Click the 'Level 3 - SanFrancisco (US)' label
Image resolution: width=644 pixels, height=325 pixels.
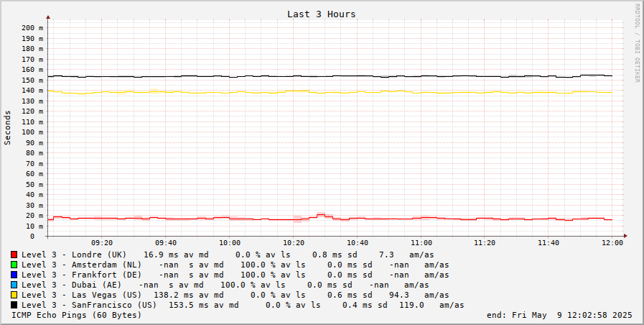point(89,305)
